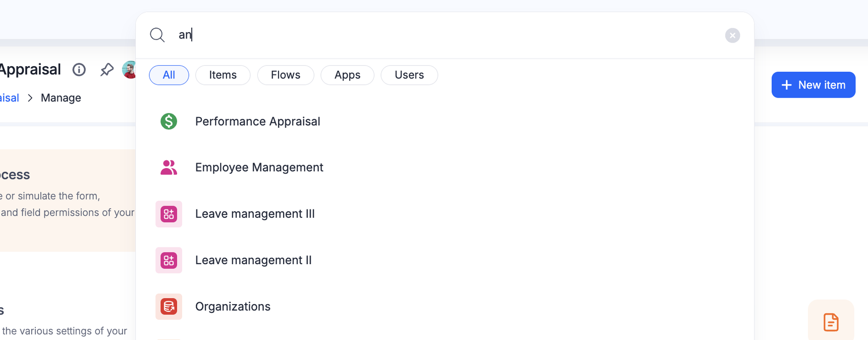Click into the search input field

(x=444, y=35)
